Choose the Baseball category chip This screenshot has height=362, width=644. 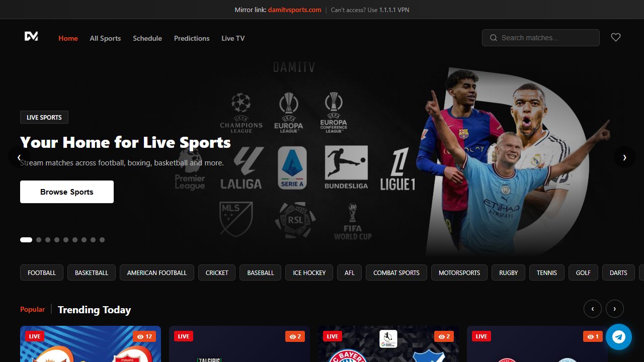point(261,273)
